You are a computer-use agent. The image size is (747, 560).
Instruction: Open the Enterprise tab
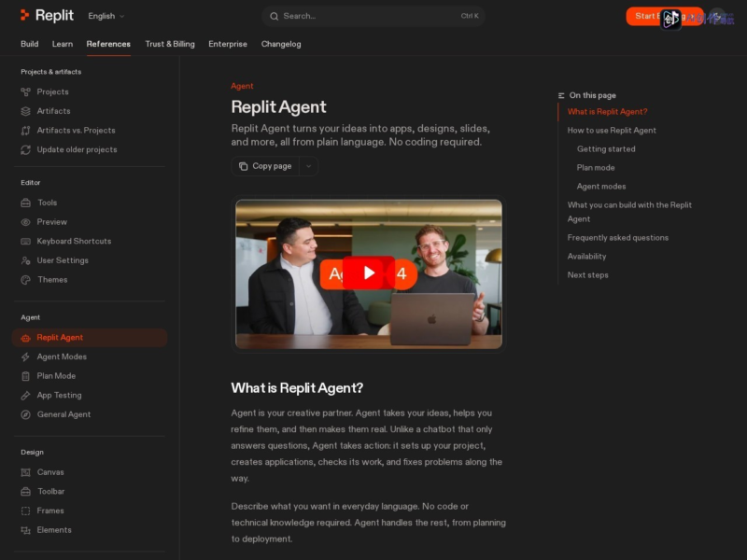click(x=228, y=44)
